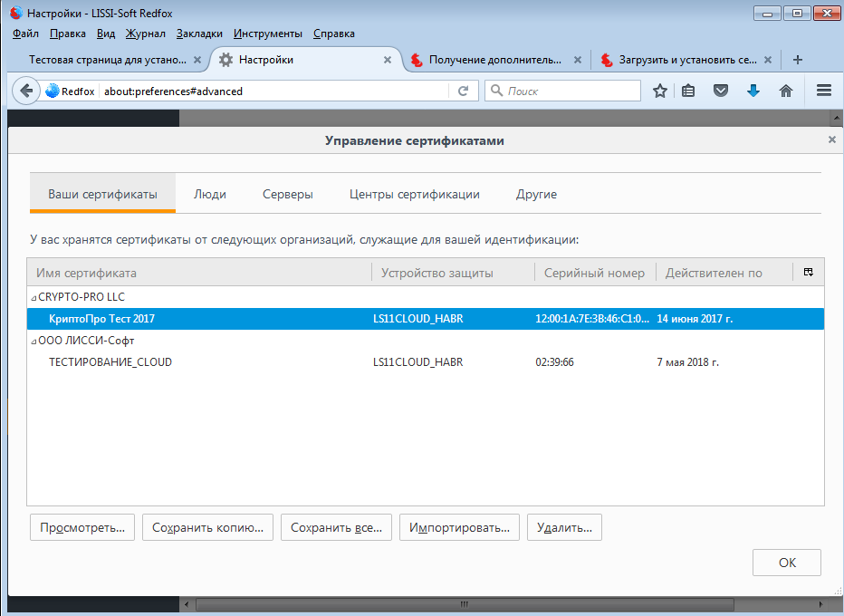Image resolution: width=844 pixels, height=616 pixels.
Task: Switch to the Люди tab
Action: [x=210, y=194]
